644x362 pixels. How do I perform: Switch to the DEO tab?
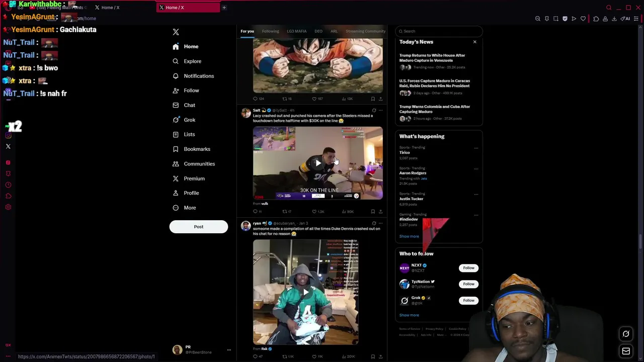coord(318,31)
